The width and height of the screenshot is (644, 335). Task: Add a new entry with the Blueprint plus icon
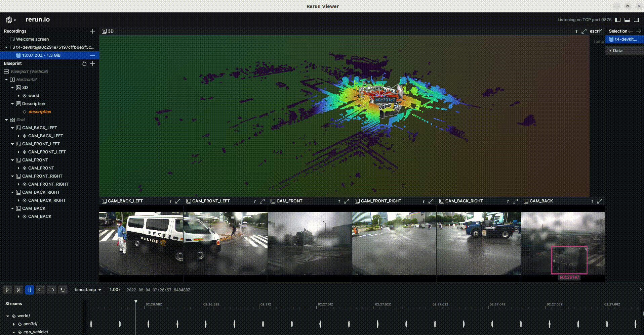pos(92,63)
